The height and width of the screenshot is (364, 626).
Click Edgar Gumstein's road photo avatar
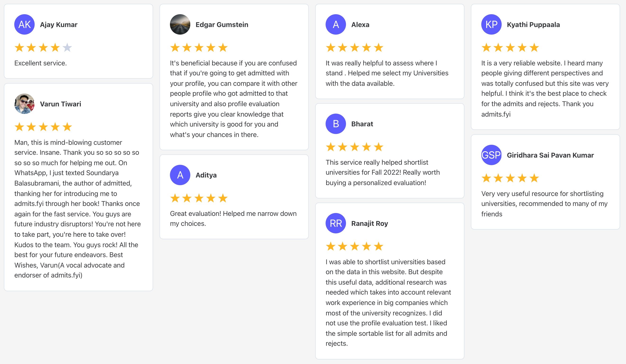tap(180, 24)
